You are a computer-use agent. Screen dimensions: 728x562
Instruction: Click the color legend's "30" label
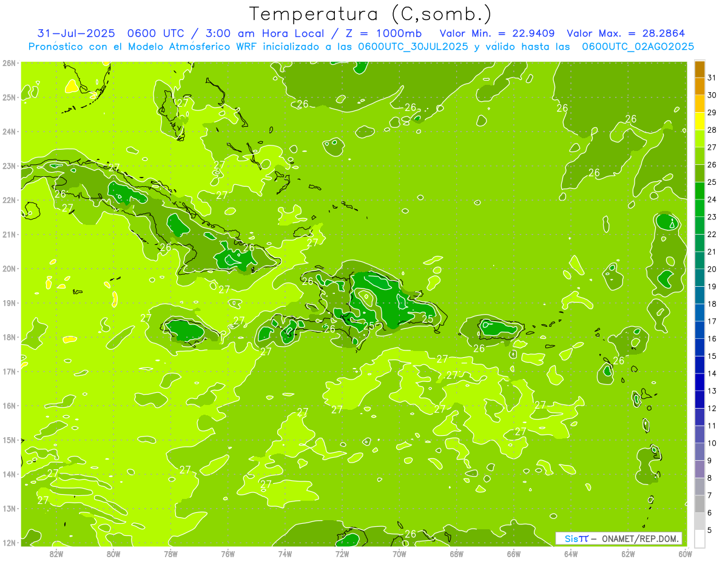[712, 95]
